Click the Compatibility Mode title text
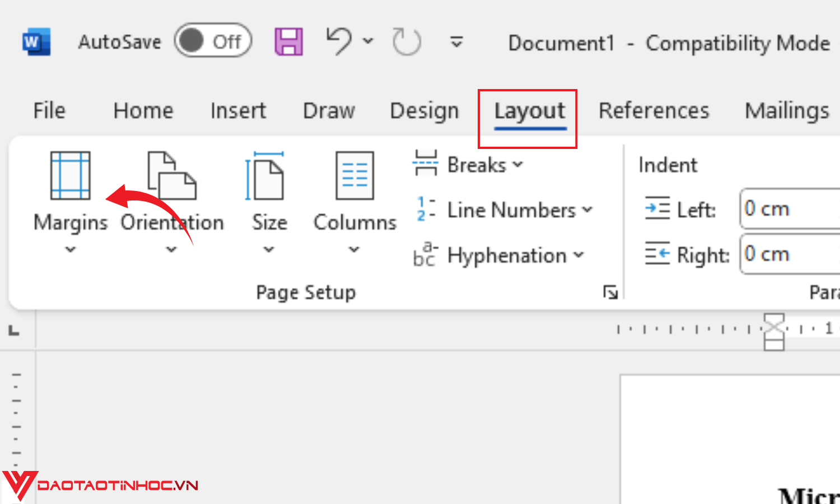This screenshot has width=840, height=504. click(738, 43)
